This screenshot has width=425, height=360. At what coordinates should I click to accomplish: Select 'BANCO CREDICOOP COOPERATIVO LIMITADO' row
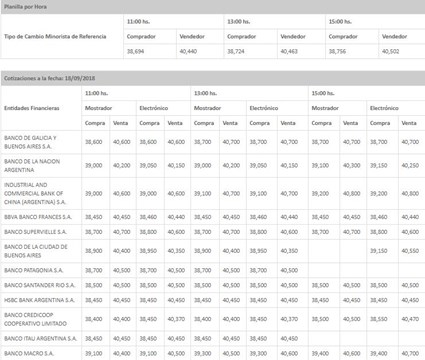click(212, 319)
